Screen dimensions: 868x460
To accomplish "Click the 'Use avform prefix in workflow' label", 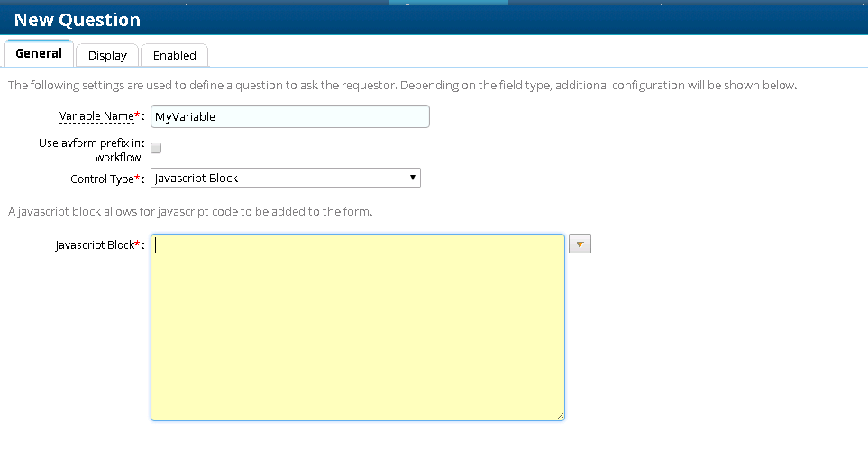I will click(x=91, y=150).
